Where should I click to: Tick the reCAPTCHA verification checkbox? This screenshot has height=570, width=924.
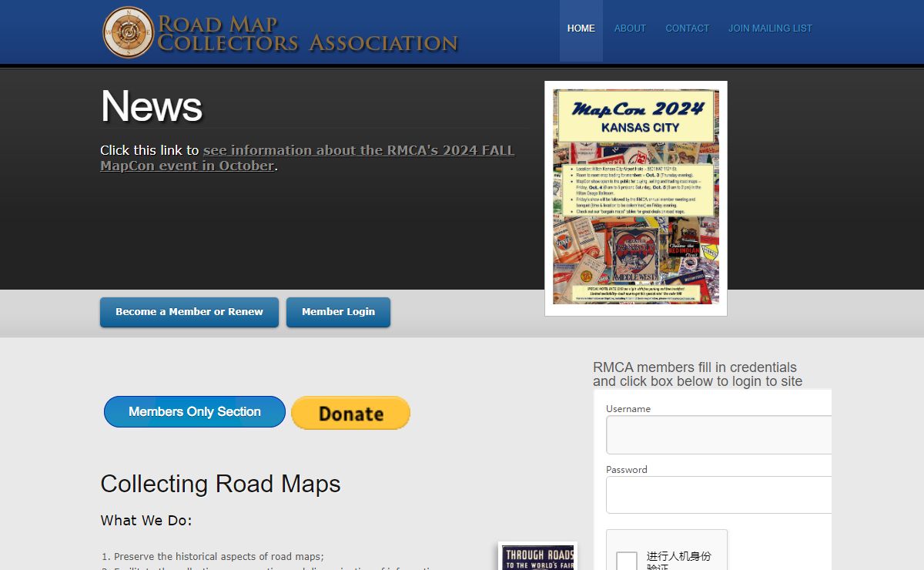[627, 562]
